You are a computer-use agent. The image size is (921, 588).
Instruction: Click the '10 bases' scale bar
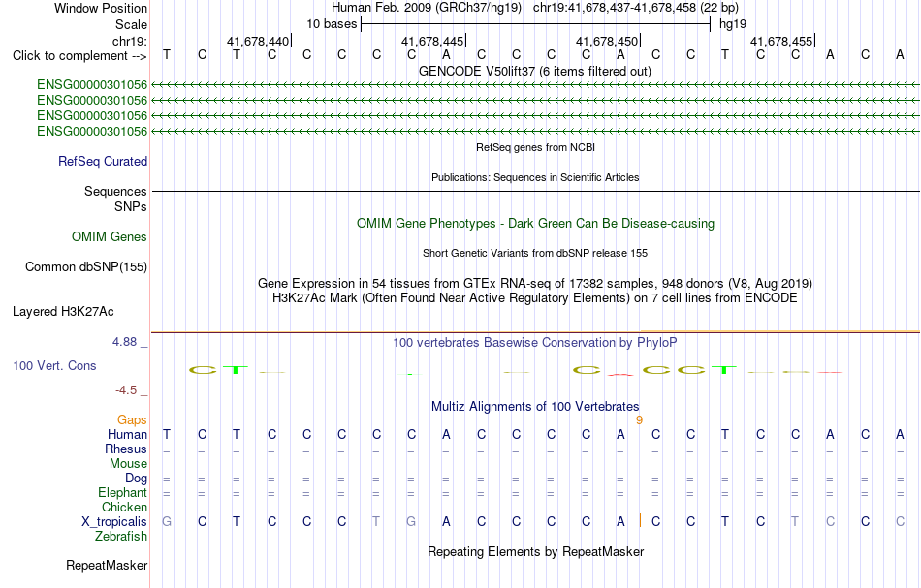coord(535,24)
